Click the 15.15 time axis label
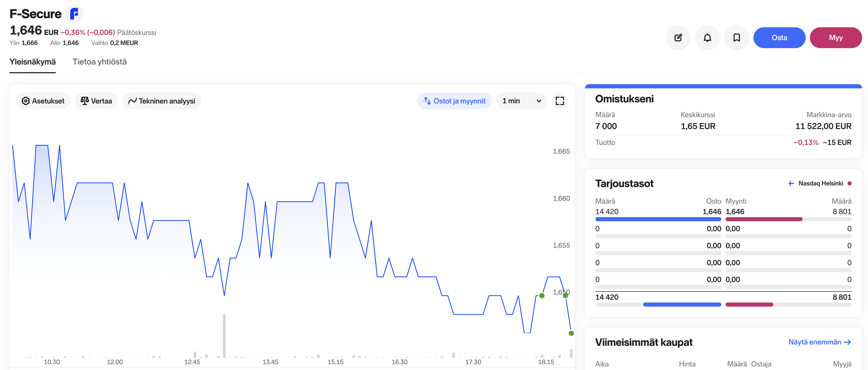The image size is (868, 370). 335,362
